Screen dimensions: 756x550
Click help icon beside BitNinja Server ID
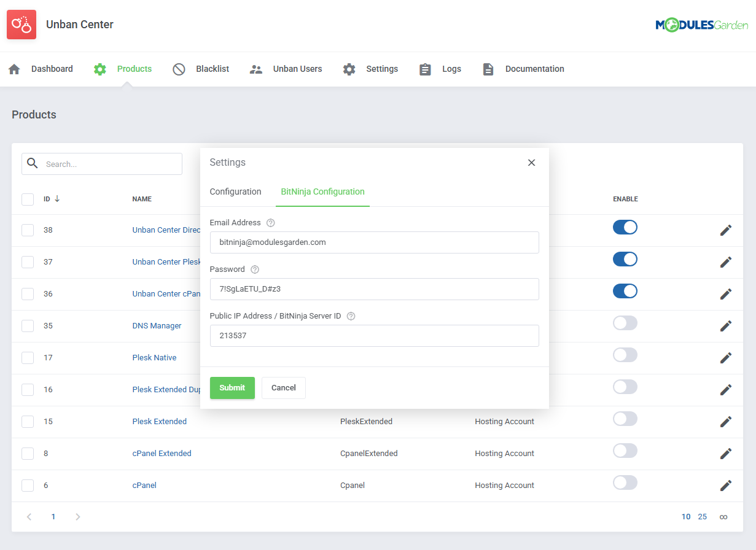[x=351, y=316]
